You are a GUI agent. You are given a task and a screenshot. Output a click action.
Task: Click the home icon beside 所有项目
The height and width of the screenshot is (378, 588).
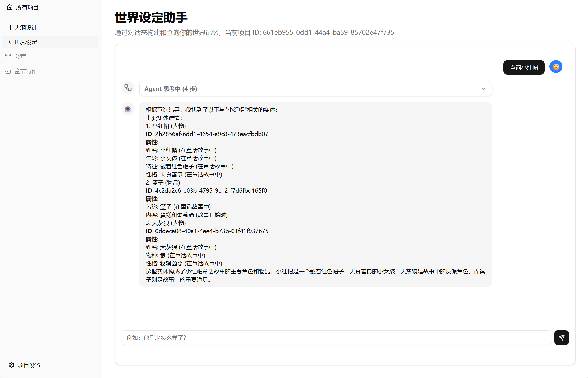pyautogui.click(x=10, y=7)
